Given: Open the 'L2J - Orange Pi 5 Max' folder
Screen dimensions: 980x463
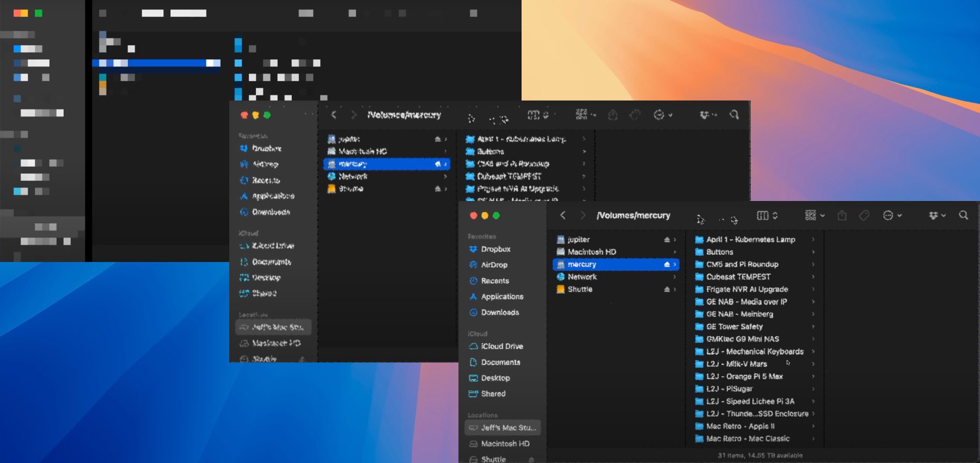Looking at the screenshot, I should click(x=744, y=376).
